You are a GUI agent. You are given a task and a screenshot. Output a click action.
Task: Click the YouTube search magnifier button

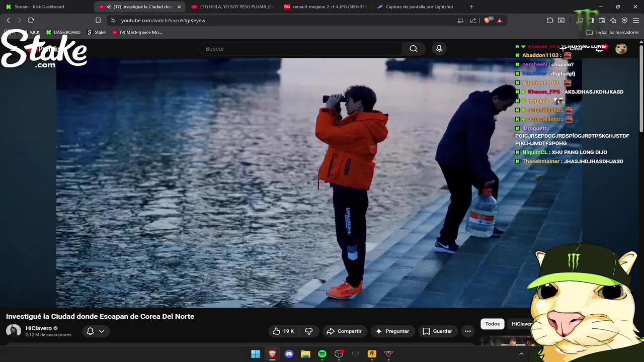point(414,49)
